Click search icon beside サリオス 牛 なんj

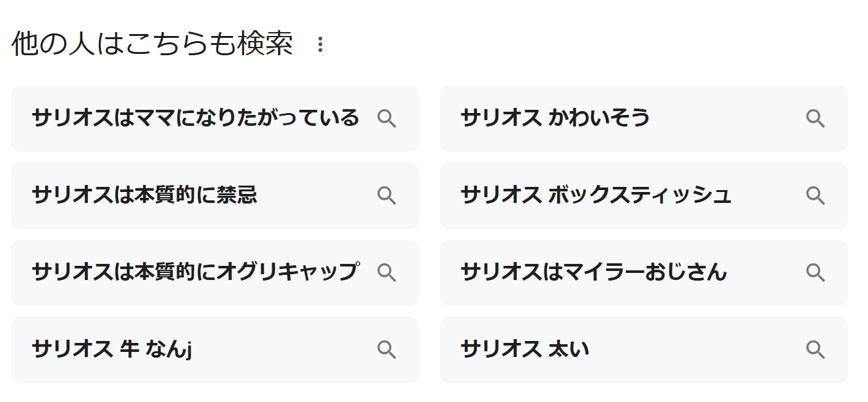coord(386,350)
